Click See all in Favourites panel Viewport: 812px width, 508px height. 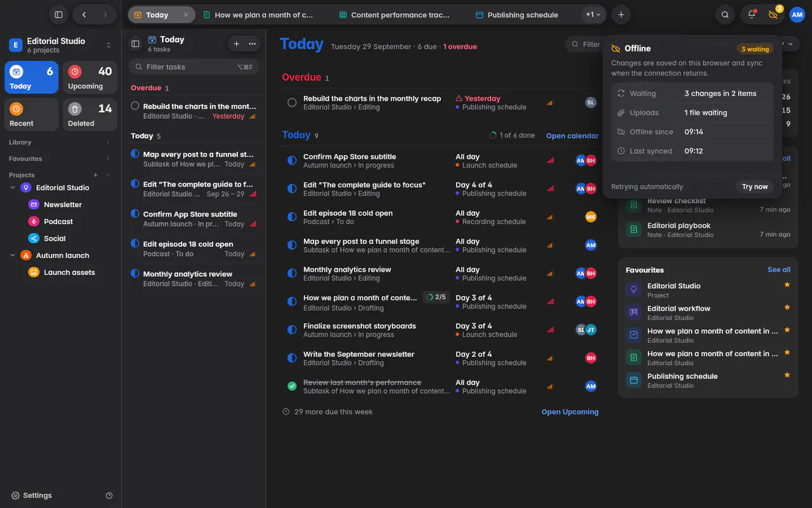click(x=779, y=270)
